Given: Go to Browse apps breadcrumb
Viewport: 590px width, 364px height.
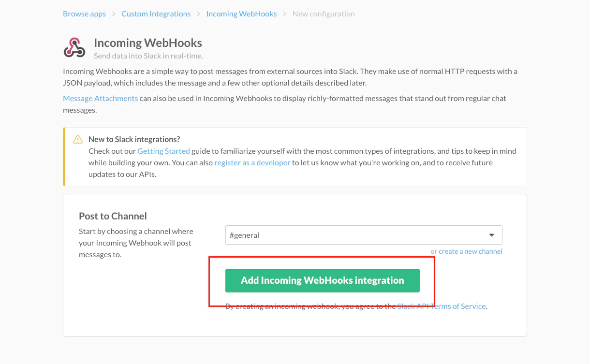Looking at the screenshot, I should (84, 14).
